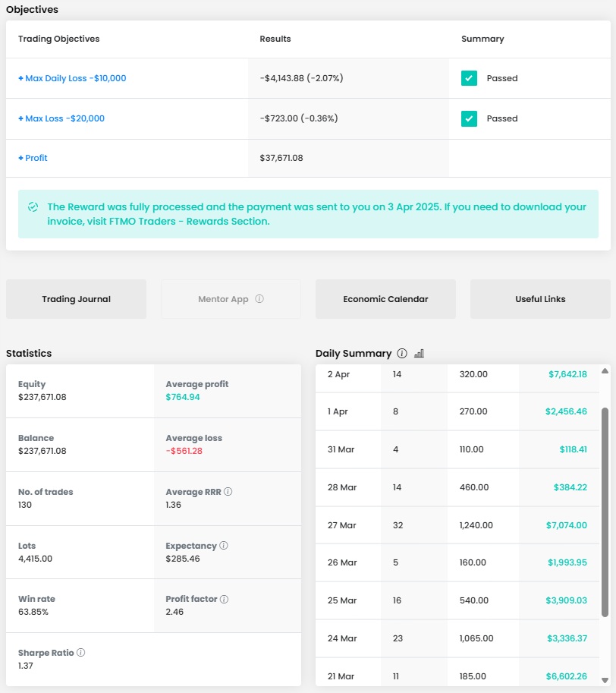The height and width of the screenshot is (693, 616).
Task: Click the Average RRR info icon
Action: click(228, 492)
